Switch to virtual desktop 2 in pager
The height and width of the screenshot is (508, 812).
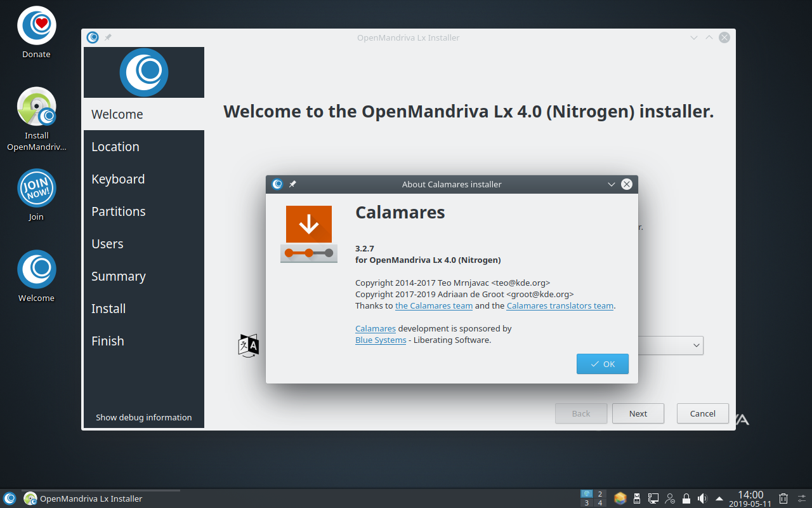pyautogui.click(x=600, y=494)
